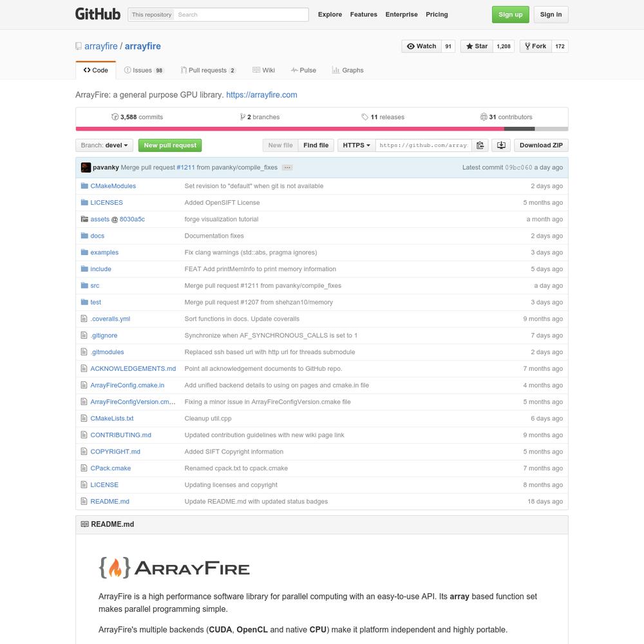This screenshot has height=644, width=644.
Task: Click the docs folder icon
Action: 84,236
